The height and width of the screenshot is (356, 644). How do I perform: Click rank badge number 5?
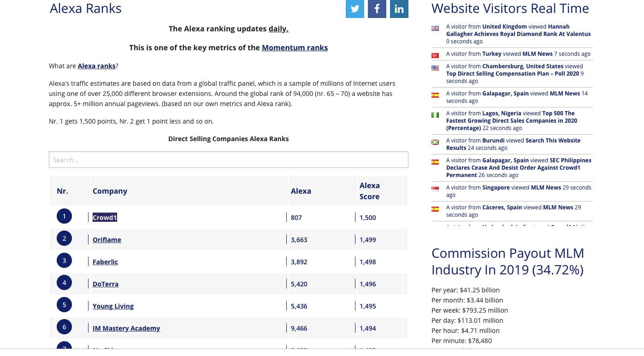(x=64, y=305)
